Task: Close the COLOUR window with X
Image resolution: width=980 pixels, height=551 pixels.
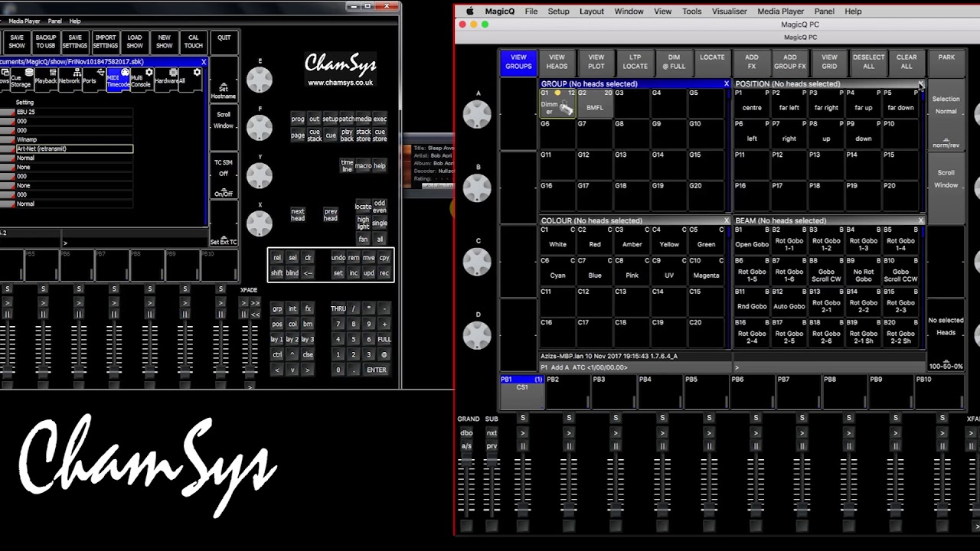Action: pyautogui.click(x=727, y=220)
